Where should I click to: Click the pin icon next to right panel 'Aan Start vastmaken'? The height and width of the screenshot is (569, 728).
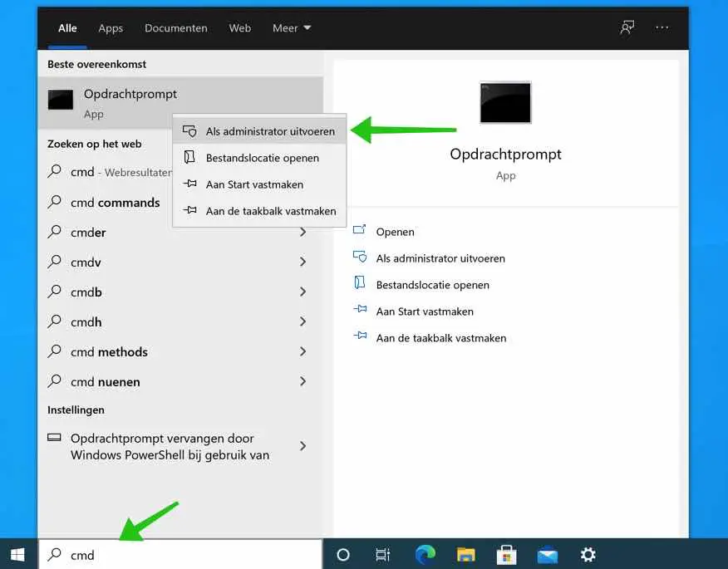pos(360,309)
